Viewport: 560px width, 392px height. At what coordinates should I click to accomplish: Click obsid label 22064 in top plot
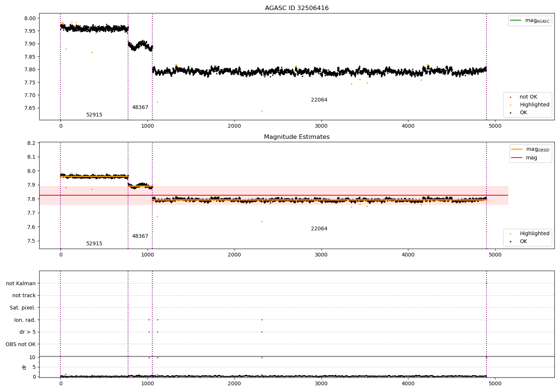(319, 100)
